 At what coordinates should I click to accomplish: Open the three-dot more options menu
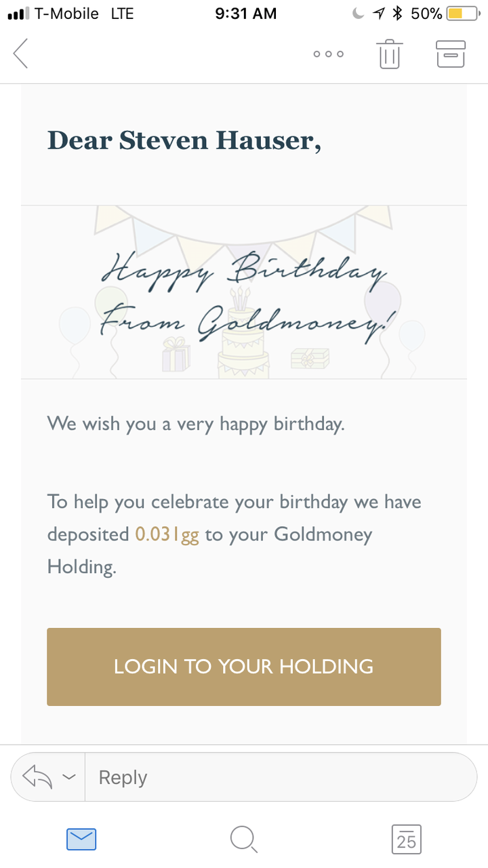329,54
